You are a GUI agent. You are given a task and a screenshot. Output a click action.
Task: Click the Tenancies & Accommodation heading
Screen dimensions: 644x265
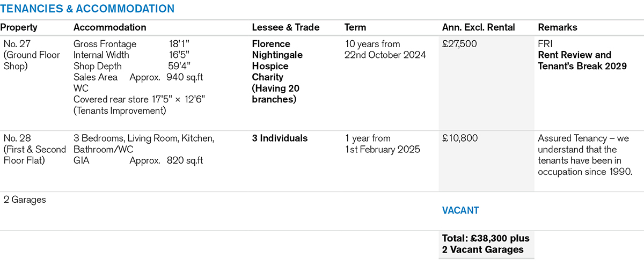(88, 9)
